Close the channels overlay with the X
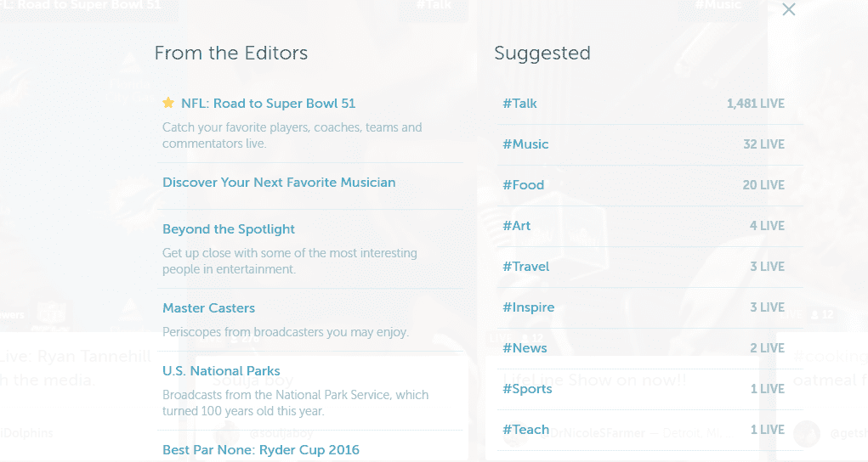Screen dimensions: 868x462 [789, 9]
